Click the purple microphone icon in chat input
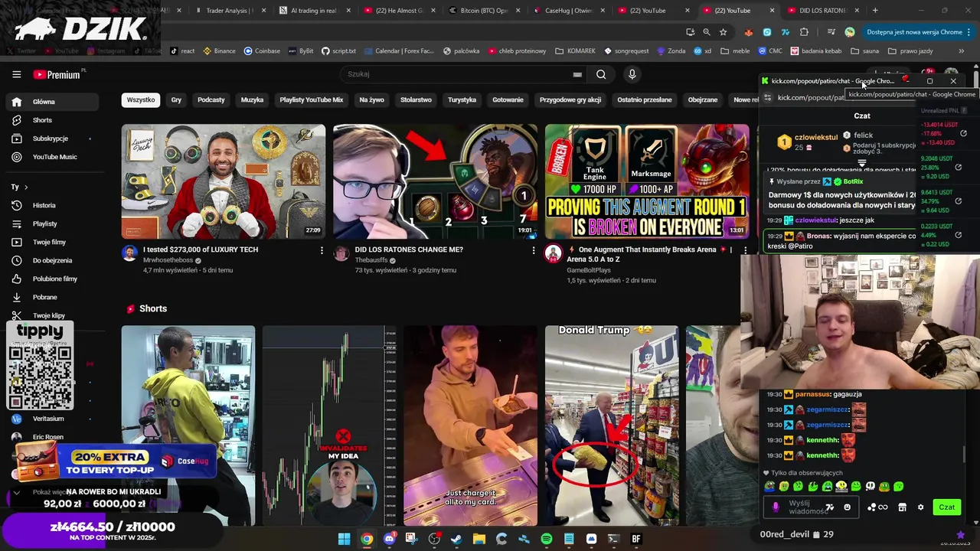Screen dimensions: 980x551 [x=776, y=507]
